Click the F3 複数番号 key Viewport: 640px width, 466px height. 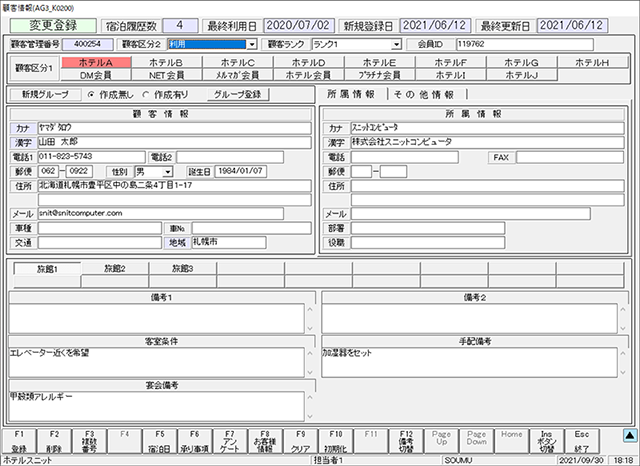point(89,441)
